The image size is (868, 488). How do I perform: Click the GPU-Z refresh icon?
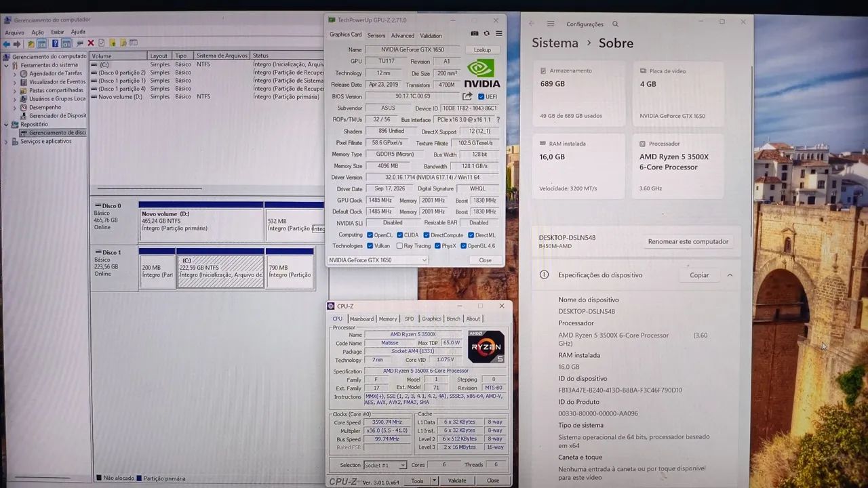point(486,33)
